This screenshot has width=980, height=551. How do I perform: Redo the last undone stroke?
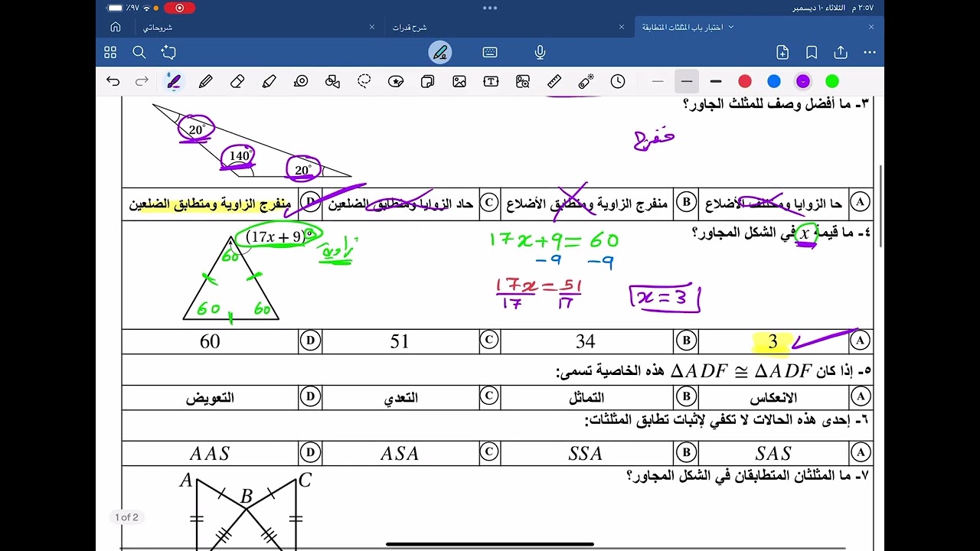[x=142, y=81]
